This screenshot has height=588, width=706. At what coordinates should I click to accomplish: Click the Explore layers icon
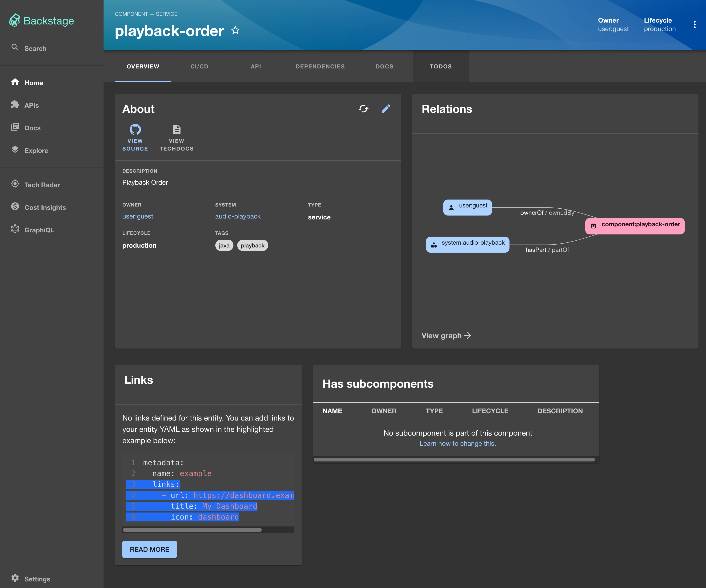15,150
